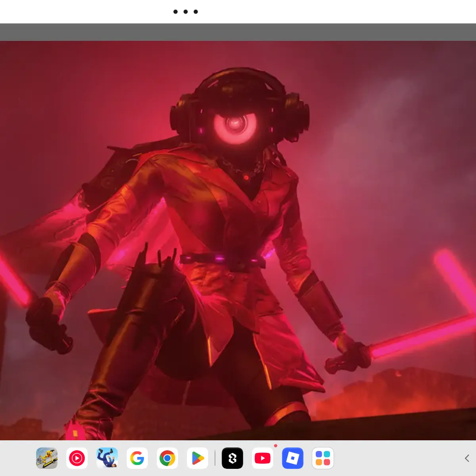Open the black app with white logo
Viewport: 476px width, 476px height.
(x=232, y=458)
